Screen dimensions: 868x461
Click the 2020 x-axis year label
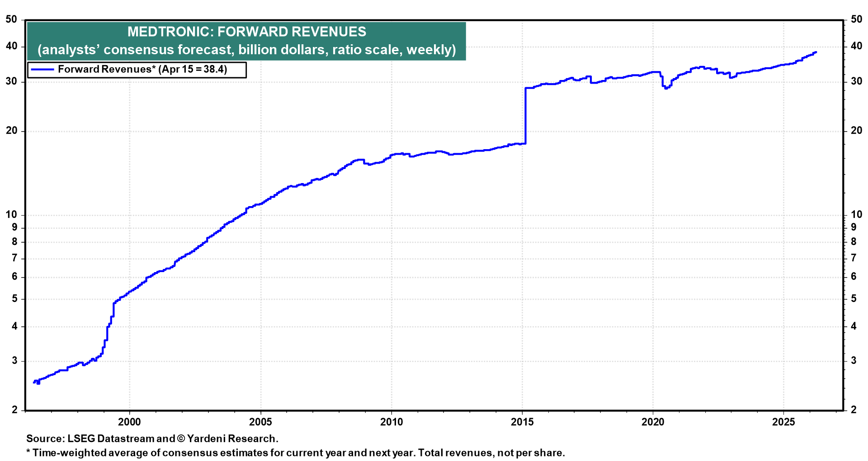(x=653, y=422)
